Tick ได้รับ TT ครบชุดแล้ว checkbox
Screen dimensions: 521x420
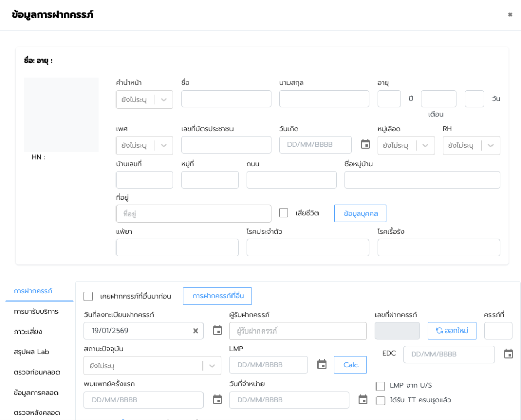[x=380, y=401]
